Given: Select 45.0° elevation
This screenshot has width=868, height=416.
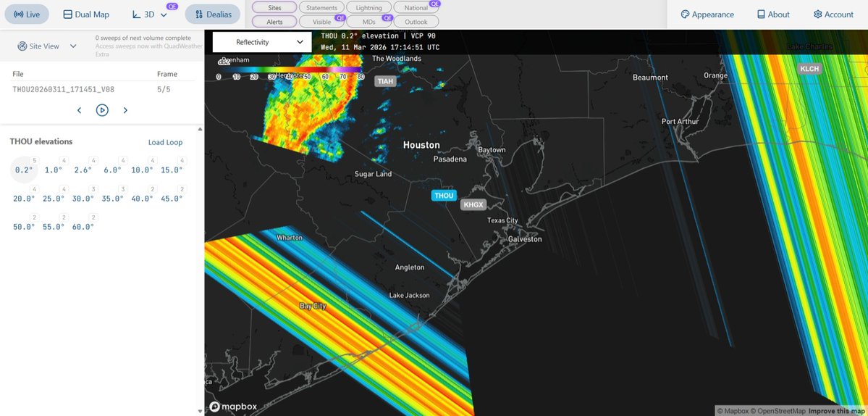Looking at the screenshot, I should tap(172, 199).
